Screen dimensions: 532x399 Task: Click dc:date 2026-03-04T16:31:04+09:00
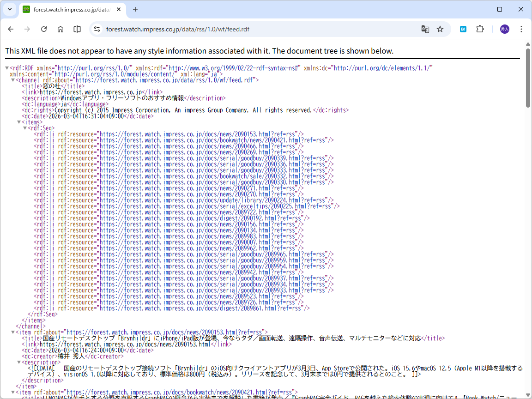coord(86,116)
